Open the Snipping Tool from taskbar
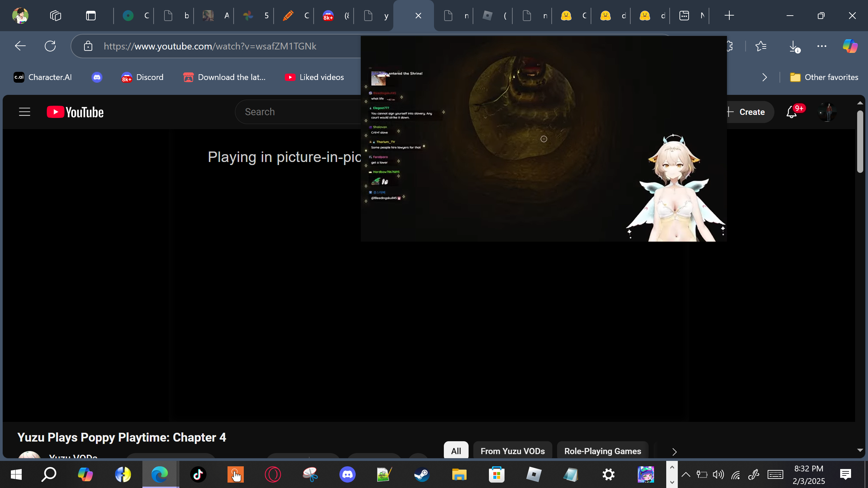Screen dimensions: 868x488 pos(310,474)
